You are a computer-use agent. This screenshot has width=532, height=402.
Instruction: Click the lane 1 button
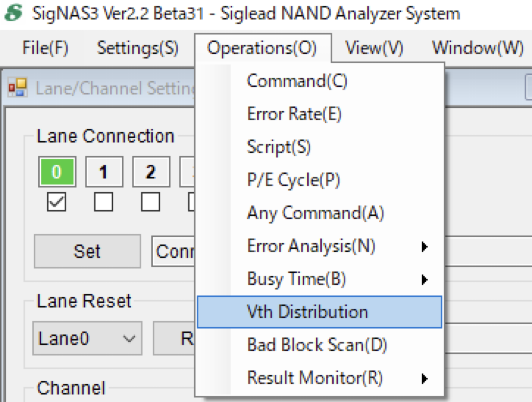pyautogui.click(x=104, y=172)
